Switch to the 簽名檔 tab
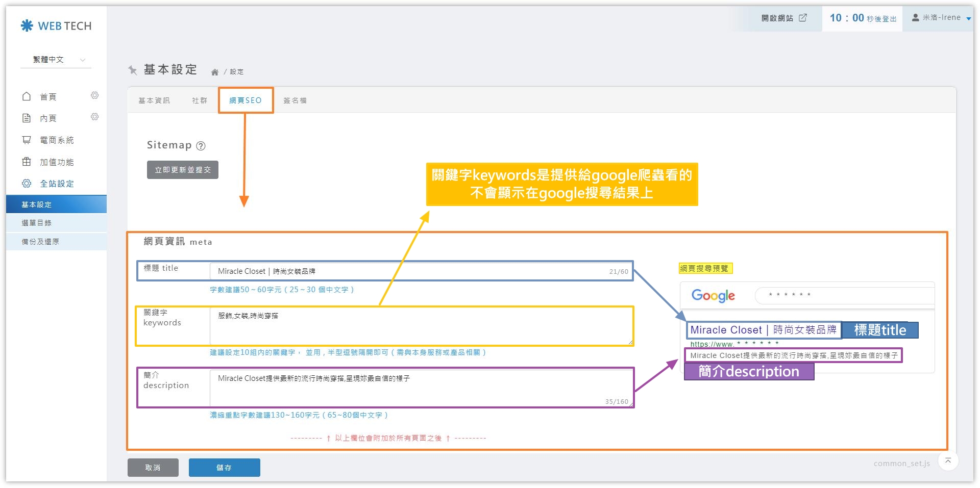 pyautogui.click(x=295, y=100)
